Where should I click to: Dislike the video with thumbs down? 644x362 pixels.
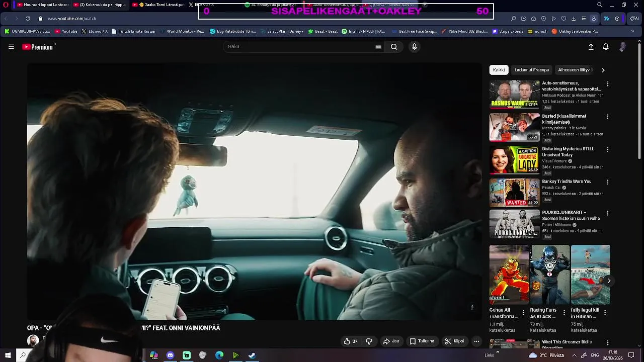pos(369,341)
